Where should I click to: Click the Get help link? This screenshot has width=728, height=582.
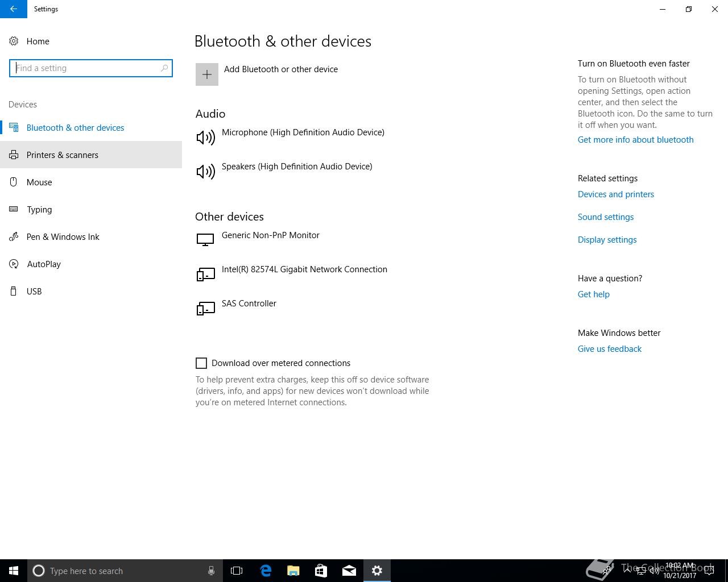click(594, 294)
